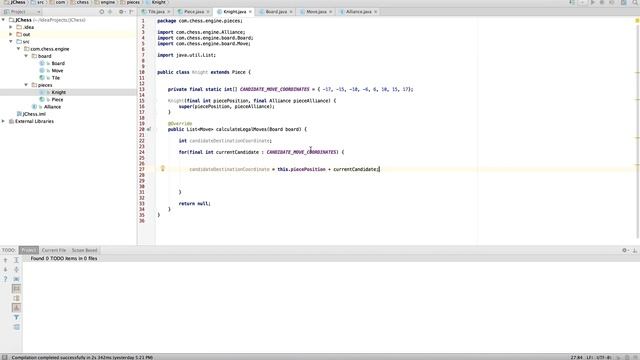The width and height of the screenshot is (640, 360).
Task: Switch TODO panel to Current File tab
Action: (x=53, y=250)
